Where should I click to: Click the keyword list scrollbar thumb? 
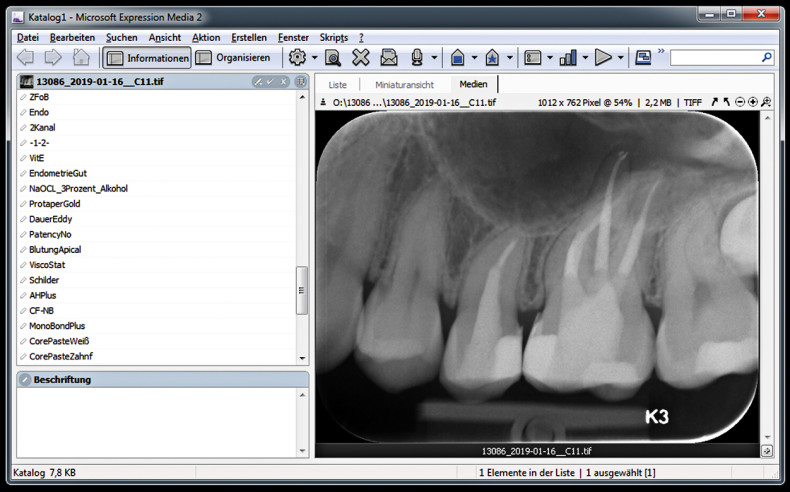coord(302,291)
